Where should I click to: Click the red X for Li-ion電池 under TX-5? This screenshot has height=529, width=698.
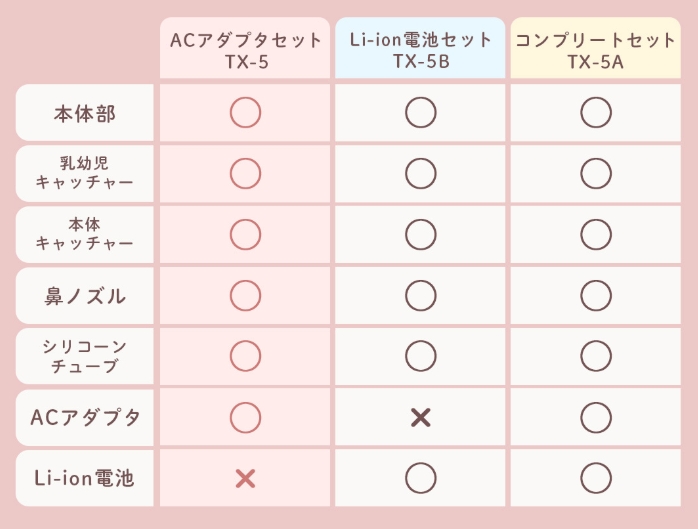[245, 479]
